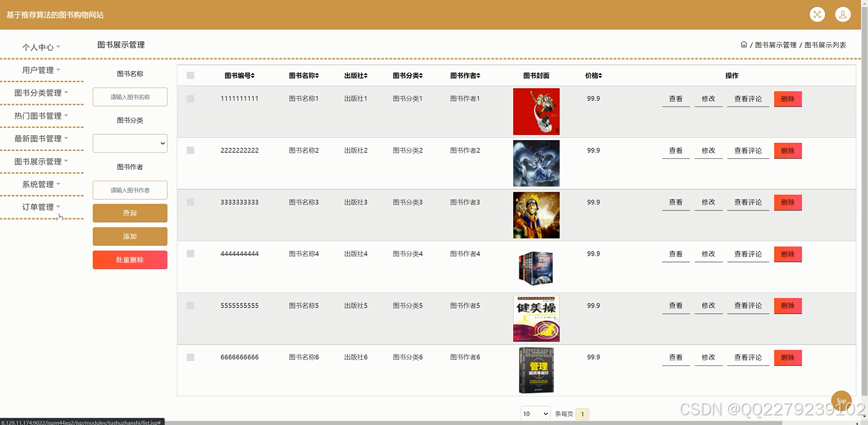This screenshot has height=425, width=868.
Task: Click the home icon in the breadcrumb
Action: [x=744, y=44]
